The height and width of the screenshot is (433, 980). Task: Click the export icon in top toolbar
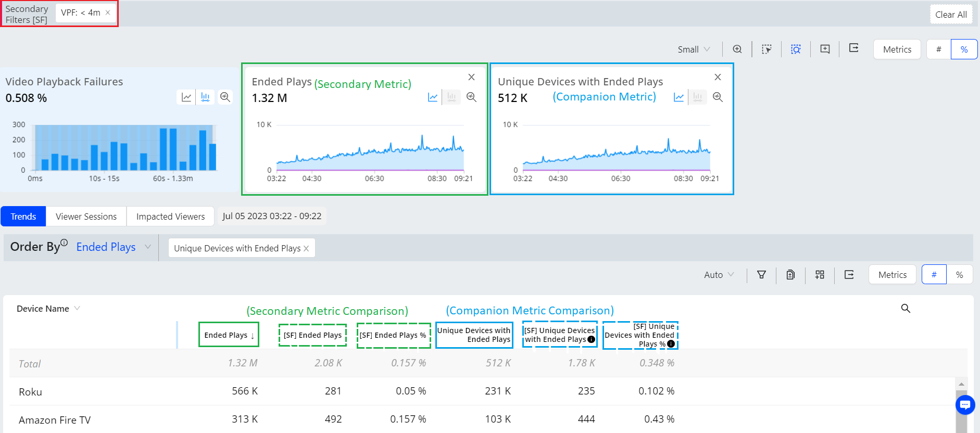853,48
